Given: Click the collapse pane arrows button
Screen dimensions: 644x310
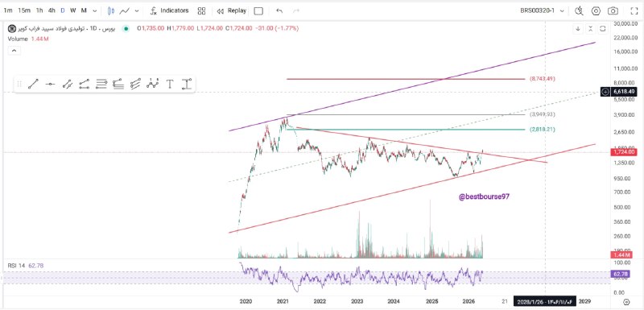Looking at the screenshot, I should (x=590, y=29).
